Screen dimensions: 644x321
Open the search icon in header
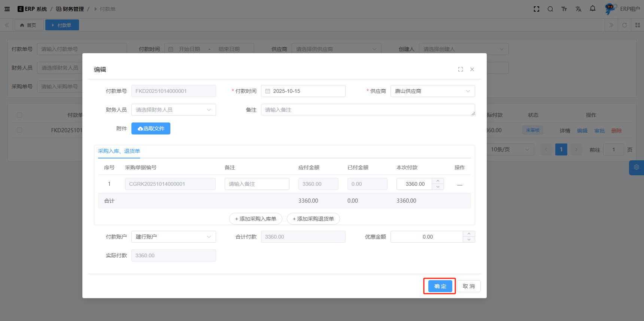(x=550, y=9)
